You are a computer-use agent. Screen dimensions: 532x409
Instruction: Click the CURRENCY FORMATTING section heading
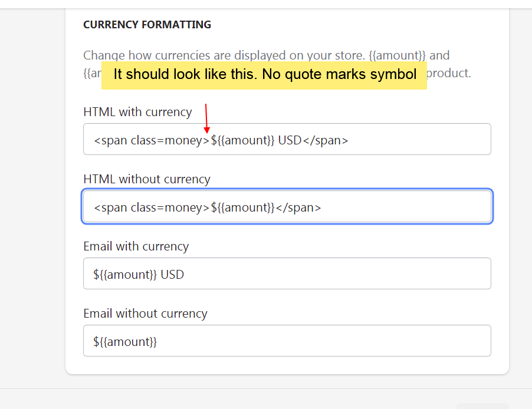coord(147,25)
